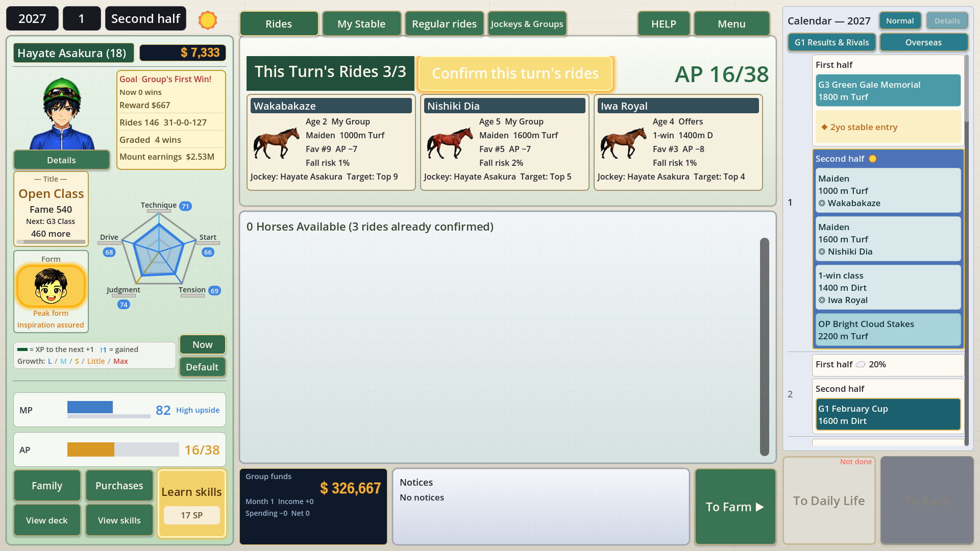The height and width of the screenshot is (551, 980).
Task: Click the orange diamond 2yo stable entry marker
Action: [824, 127]
